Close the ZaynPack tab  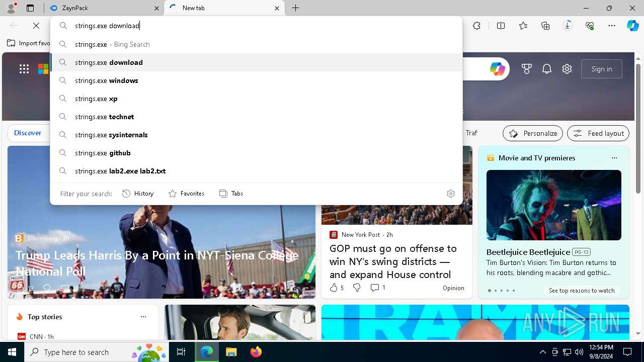(156, 8)
